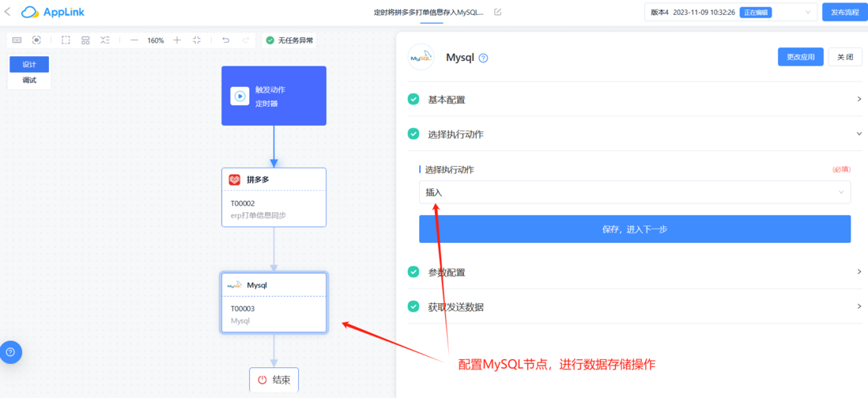The height and width of the screenshot is (398, 868).
Task: Select the Mysql T00003 node
Action: point(274,303)
